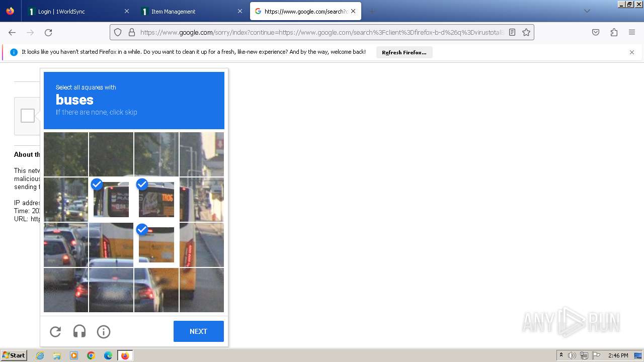
Task: Click the Refresh Firefox… button
Action: click(x=404, y=52)
